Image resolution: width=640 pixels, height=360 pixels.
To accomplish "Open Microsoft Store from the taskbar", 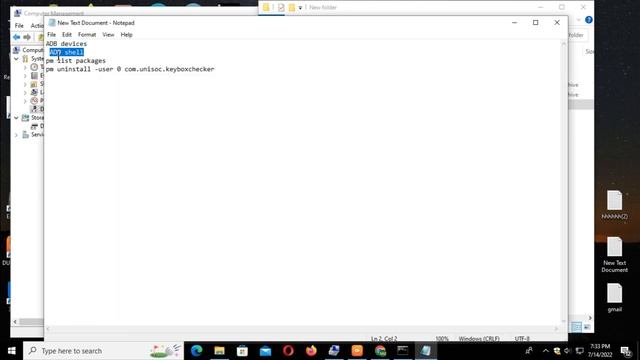I will pos(242,351).
